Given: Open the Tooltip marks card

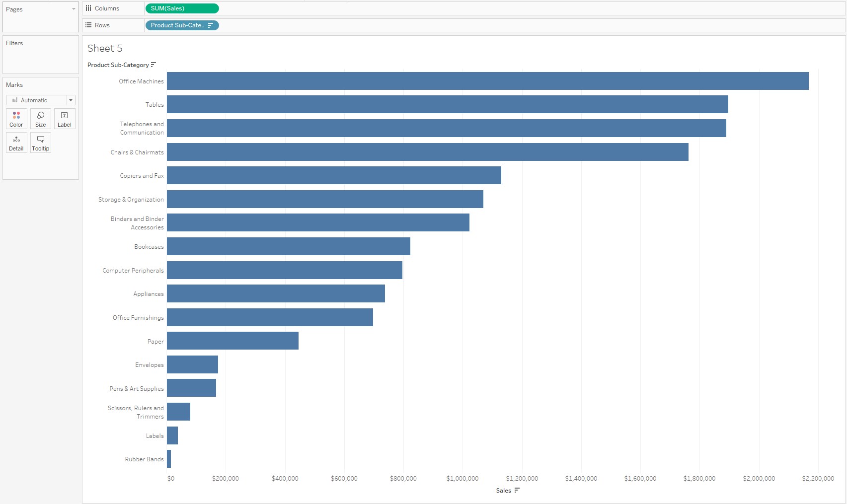Looking at the screenshot, I should point(41,143).
